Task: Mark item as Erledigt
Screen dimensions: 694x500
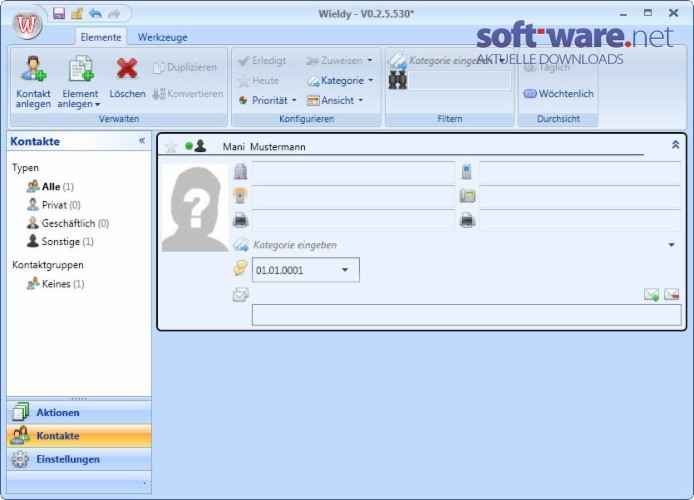Action: tap(262, 61)
